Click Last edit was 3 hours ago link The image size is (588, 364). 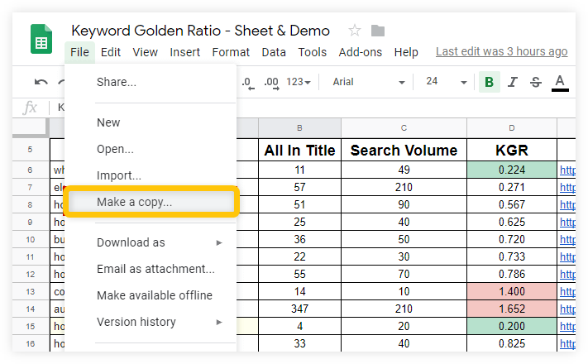pos(501,51)
